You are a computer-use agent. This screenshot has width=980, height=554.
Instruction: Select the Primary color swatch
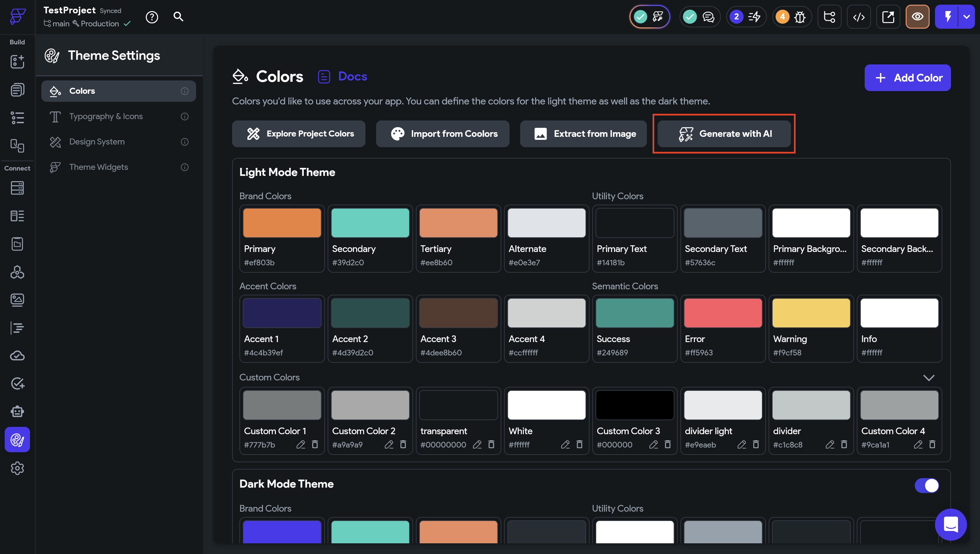tap(282, 223)
